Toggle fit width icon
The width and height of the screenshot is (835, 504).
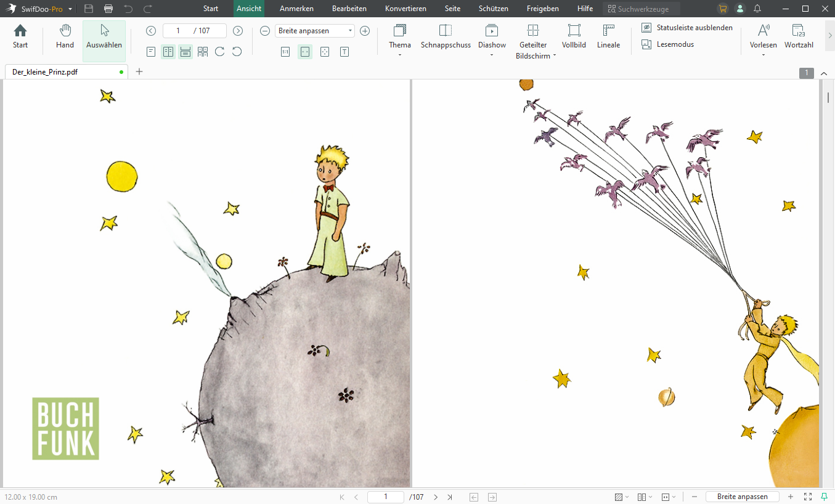(x=305, y=52)
